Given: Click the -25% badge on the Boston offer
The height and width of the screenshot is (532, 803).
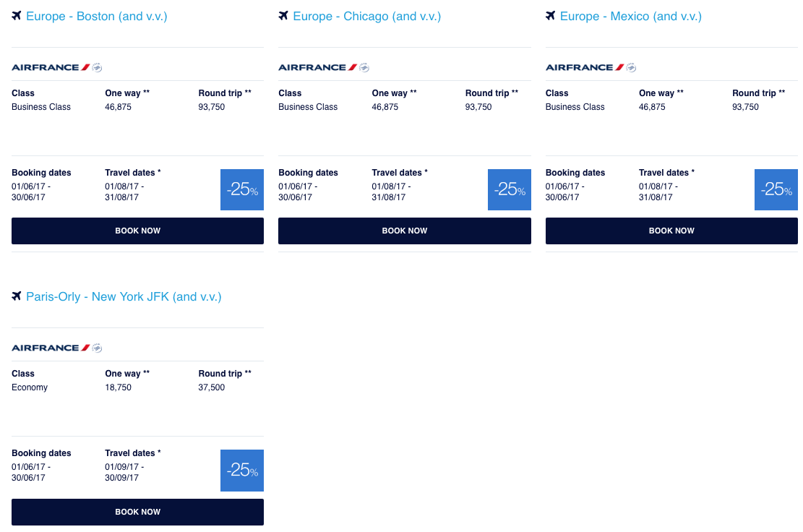Looking at the screenshot, I should click(242, 189).
